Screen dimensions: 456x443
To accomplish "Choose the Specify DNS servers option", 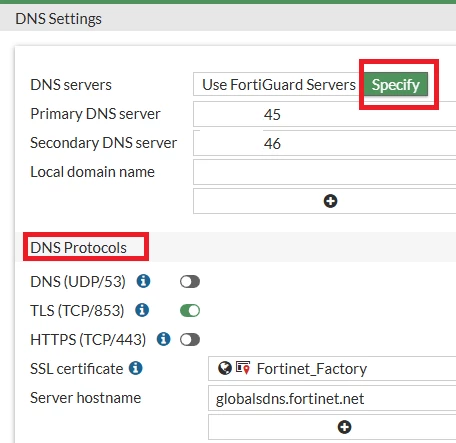I will [395, 85].
